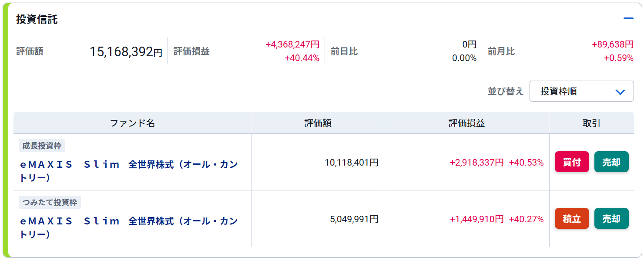
Task: Click the 投資信託 section heading
Action: (x=37, y=20)
